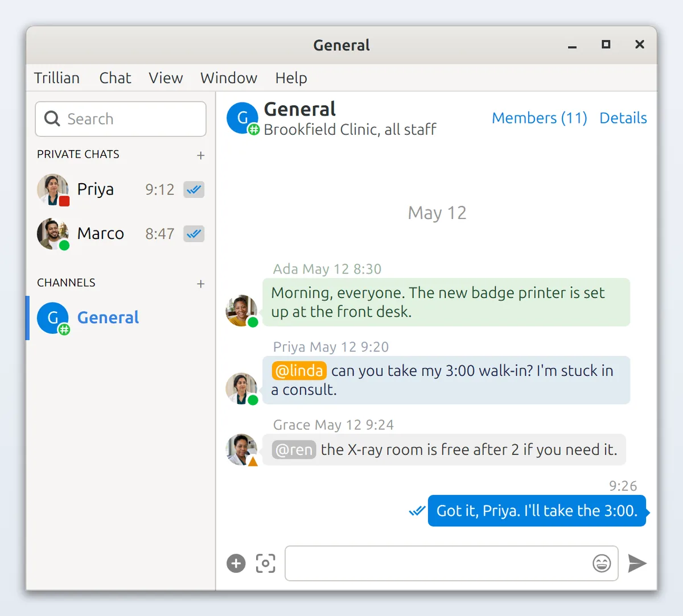Screen dimensions: 683x616
Task: Click the search magnifier icon
Action: tap(52, 118)
